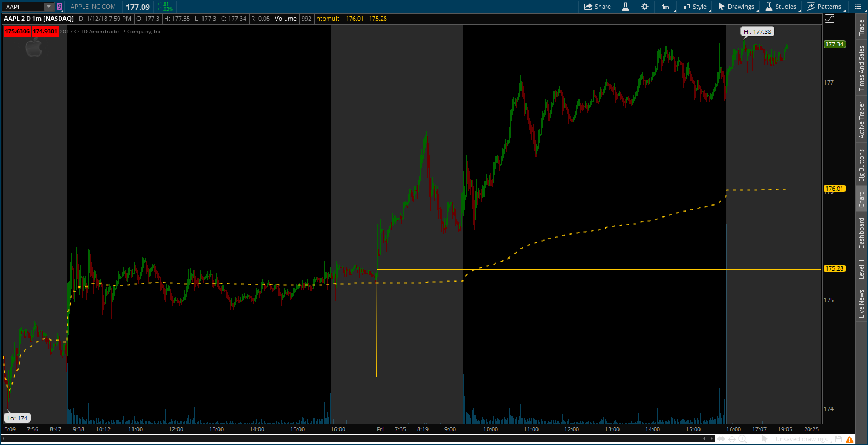Click the volume value 992
This screenshot has height=445, width=868.
coord(306,19)
